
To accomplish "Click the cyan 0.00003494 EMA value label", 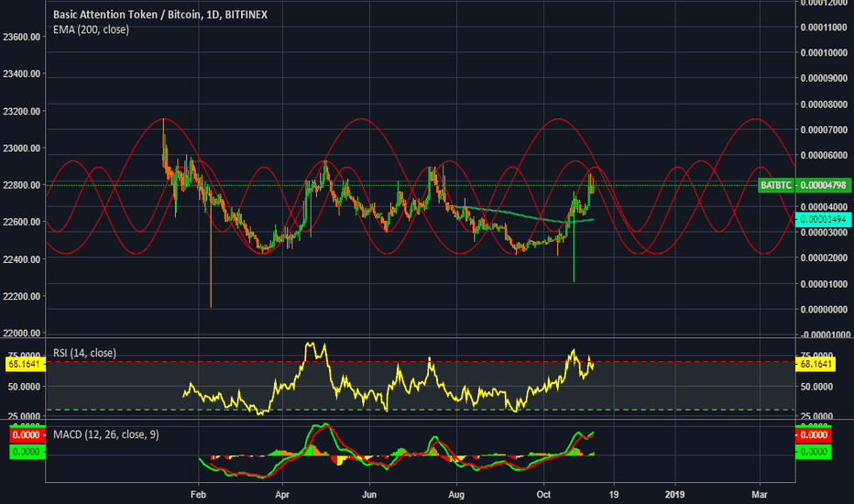I will point(823,220).
